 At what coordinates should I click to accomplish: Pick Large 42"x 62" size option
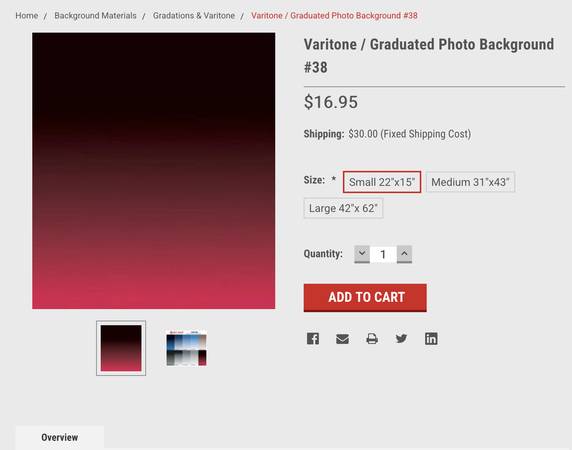(343, 208)
